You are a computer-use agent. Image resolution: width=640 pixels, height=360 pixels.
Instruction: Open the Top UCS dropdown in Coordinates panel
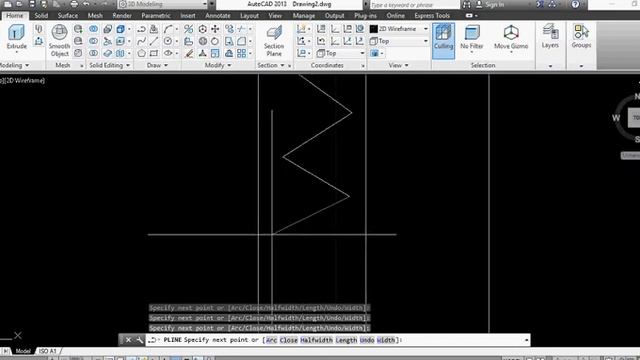[x=340, y=53]
